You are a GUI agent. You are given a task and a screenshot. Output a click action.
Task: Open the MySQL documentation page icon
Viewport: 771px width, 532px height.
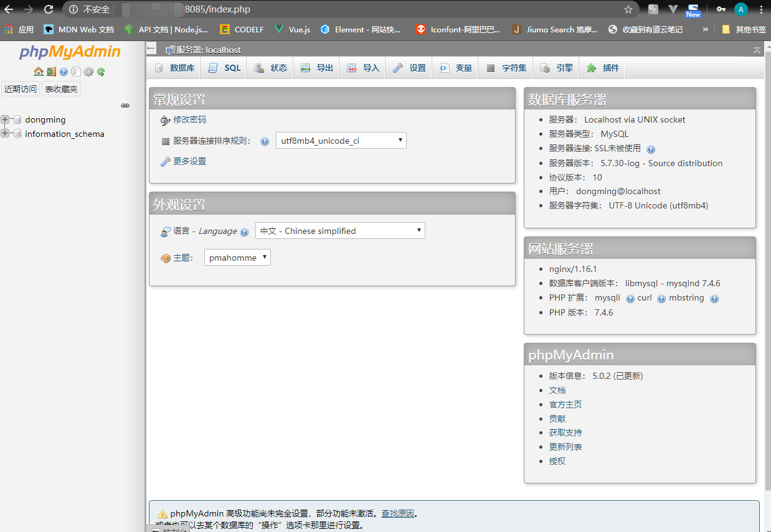pos(76,72)
